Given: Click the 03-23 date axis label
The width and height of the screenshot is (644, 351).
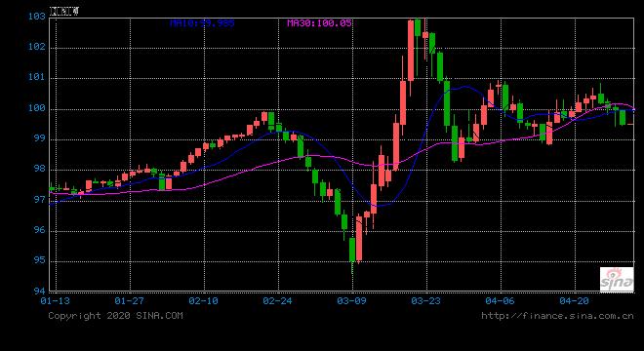Looking at the screenshot, I should (425, 301).
